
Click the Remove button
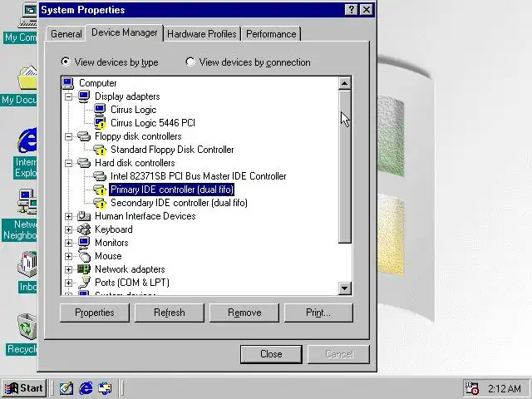coord(244,313)
